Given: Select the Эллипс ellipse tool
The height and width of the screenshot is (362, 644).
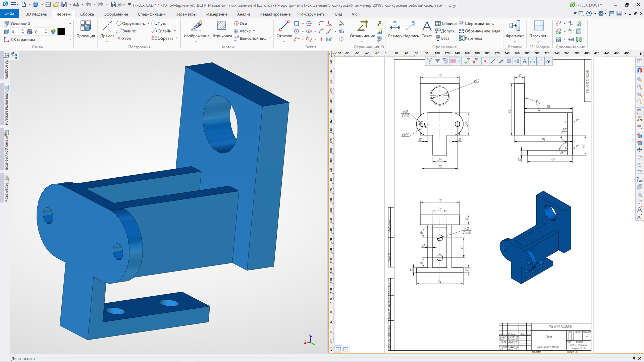Looking at the screenshot, I should pos(126,31).
